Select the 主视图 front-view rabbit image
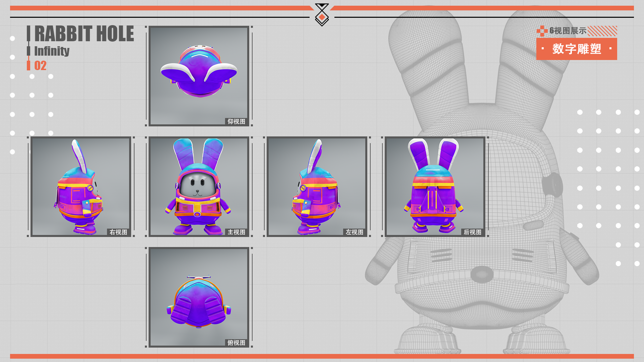The height and width of the screenshot is (362, 644). (x=199, y=186)
